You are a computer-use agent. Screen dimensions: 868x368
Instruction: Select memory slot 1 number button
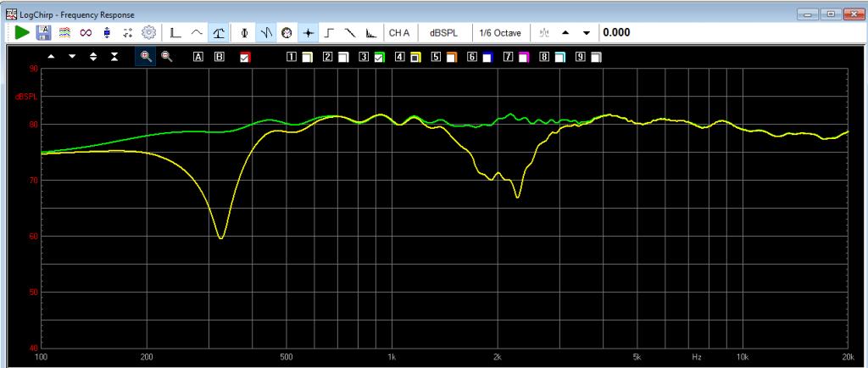(292, 57)
